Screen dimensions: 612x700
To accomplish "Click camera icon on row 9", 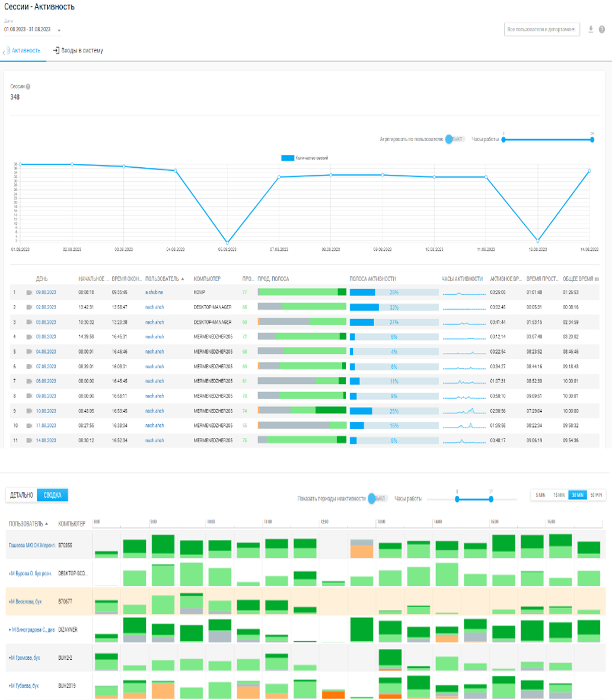I will click(x=29, y=411).
